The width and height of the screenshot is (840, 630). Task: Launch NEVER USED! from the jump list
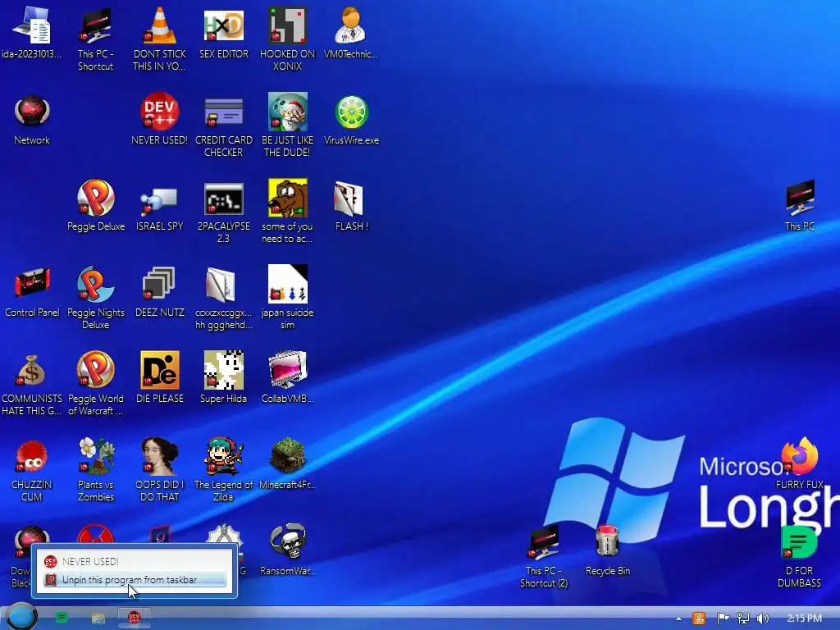pos(135,561)
